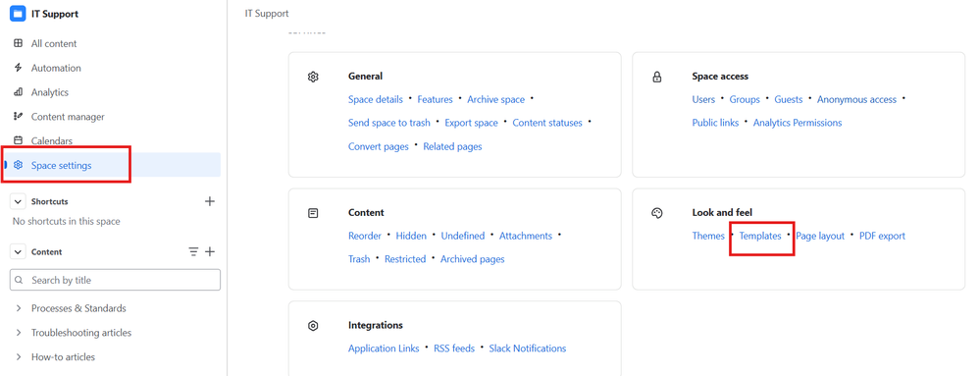Click the Content manager icon
Viewport: 980px width, 376px height.
[18, 117]
